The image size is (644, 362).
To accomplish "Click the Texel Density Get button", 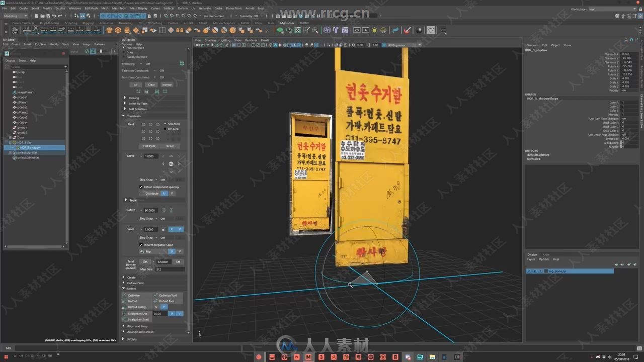I will (x=145, y=261).
